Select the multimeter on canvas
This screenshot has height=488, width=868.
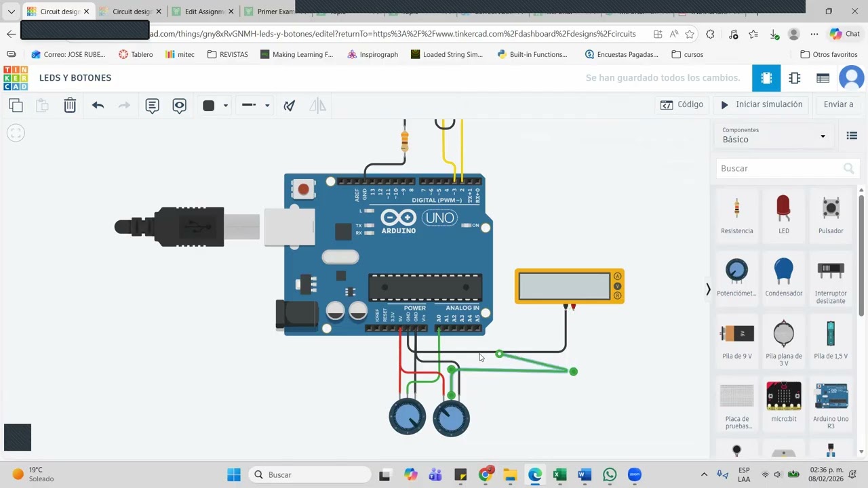click(x=569, y=286)
